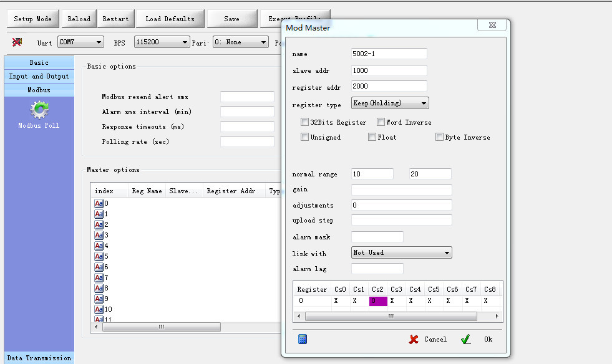Select the Aa icon for index 0
Screen dimensions: 612x364
point(99,203)
